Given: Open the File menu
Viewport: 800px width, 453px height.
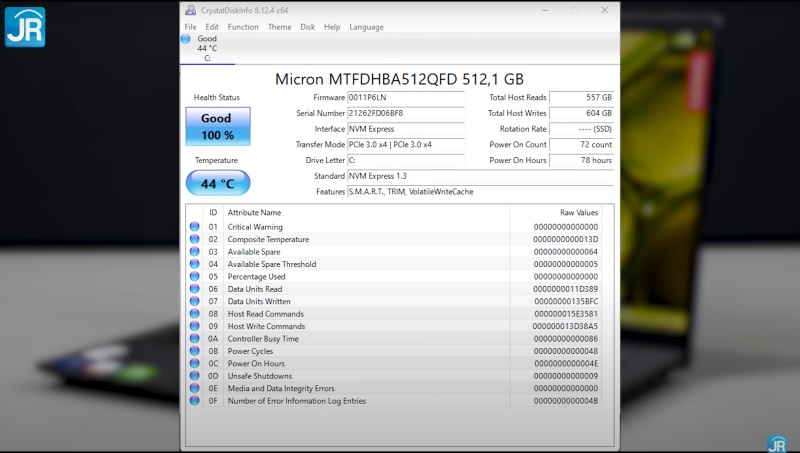Looking at the screenshot, I should tap(190, 27).
